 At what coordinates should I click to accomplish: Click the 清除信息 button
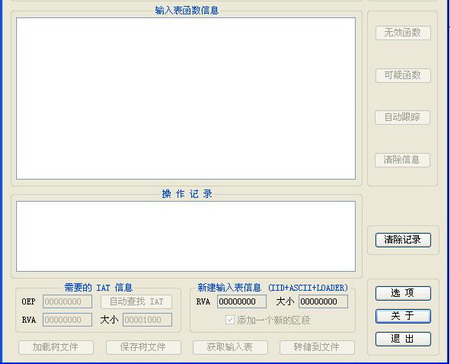pos(402,160)
